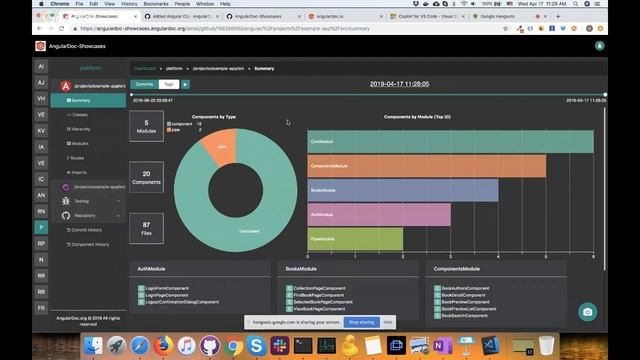Image resolution: width=640 pixels, height=360 pixels.
Task: Click the browser reload button
Action: [x=62, y=29]
